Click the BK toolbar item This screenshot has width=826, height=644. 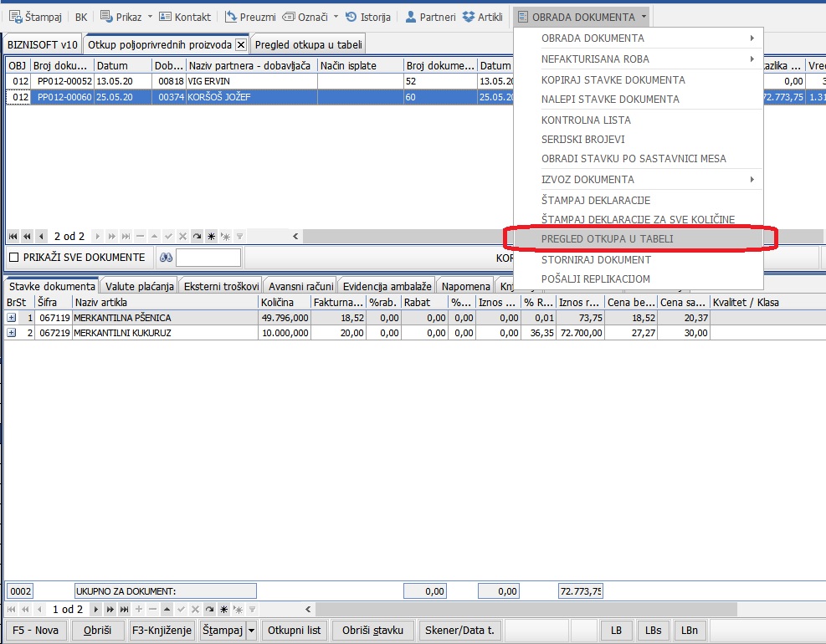click(81, 17)
